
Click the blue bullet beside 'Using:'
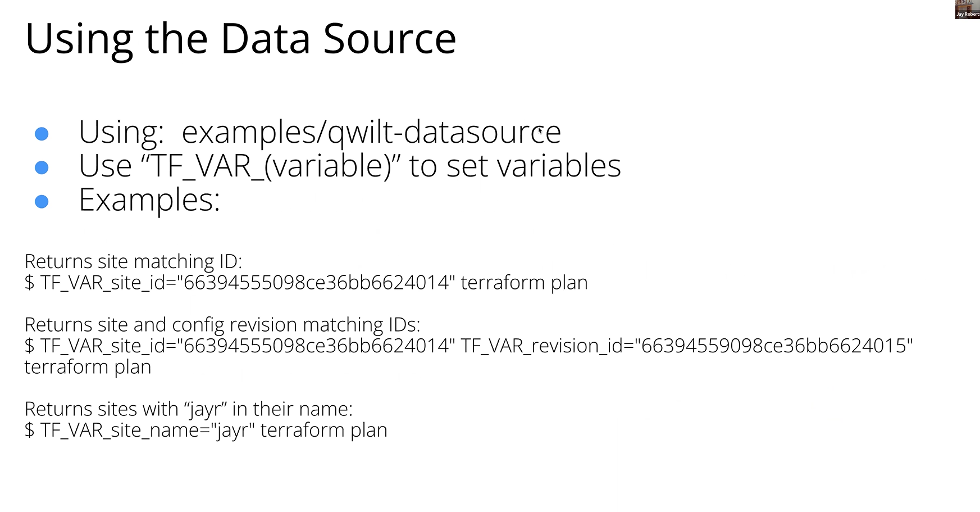pyautogui.click(x=42, y=134)
